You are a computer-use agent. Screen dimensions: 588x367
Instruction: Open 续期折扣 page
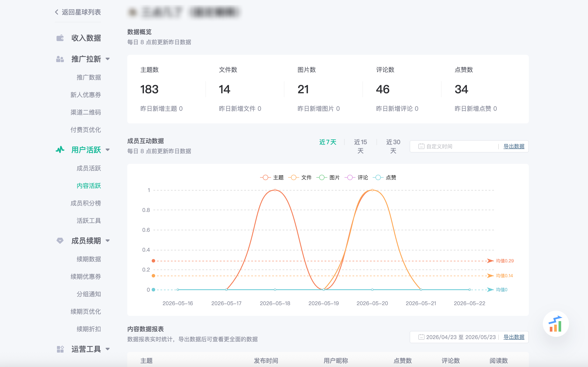tap(89, 329)
